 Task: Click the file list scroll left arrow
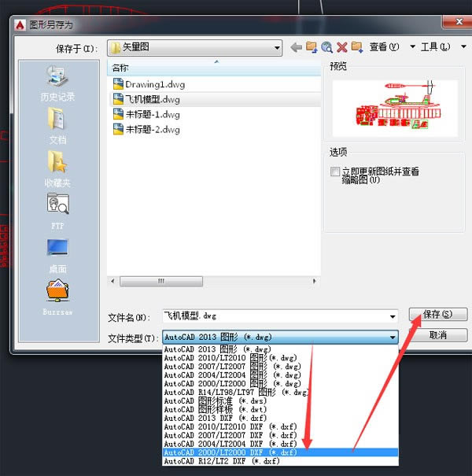click(112, 281)
